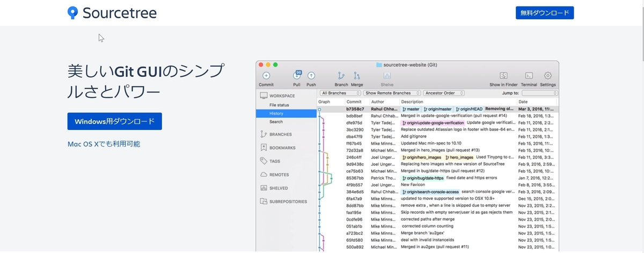
Task: Select commit a723bc2 row
Action: tap(438, 233)
